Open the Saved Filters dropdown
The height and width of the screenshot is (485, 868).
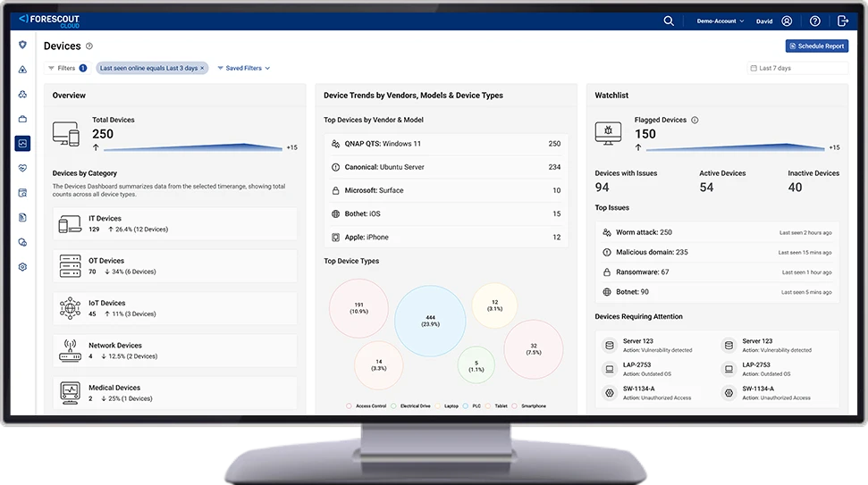pos(243,68)
